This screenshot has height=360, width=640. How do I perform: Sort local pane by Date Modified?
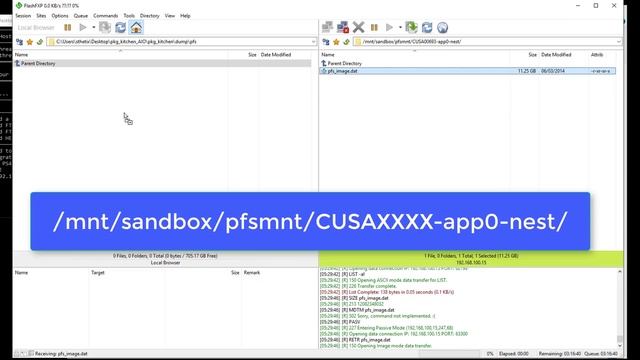pos(276,55)
